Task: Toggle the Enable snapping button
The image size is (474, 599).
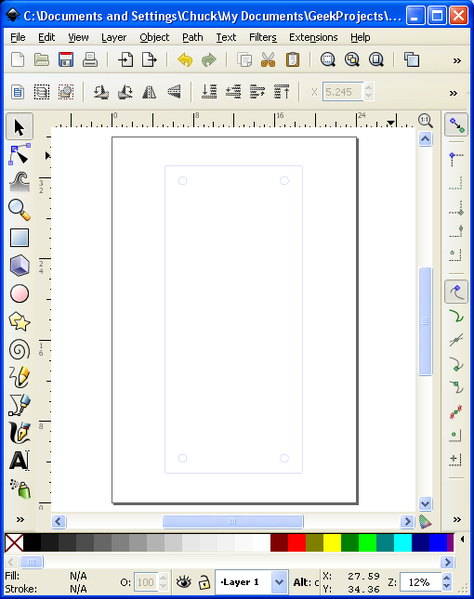Action: [x=456, y=125]
